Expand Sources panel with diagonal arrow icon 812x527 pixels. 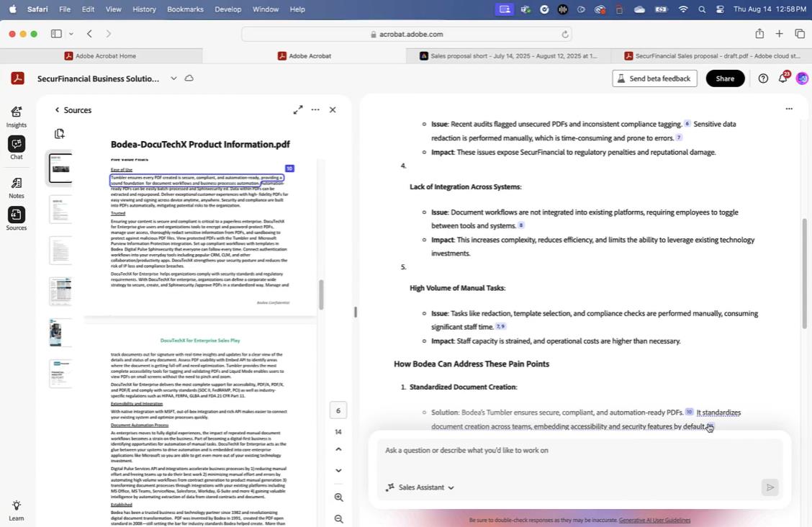point(299,109)
